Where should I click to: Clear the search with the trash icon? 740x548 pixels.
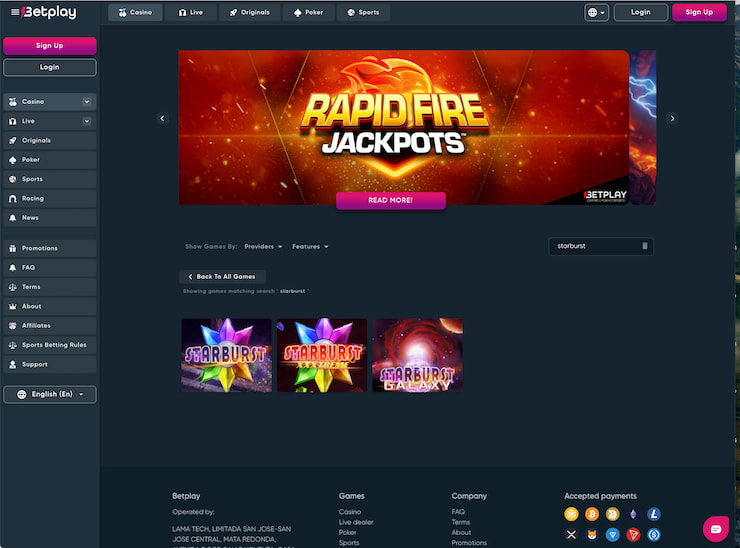645,246
